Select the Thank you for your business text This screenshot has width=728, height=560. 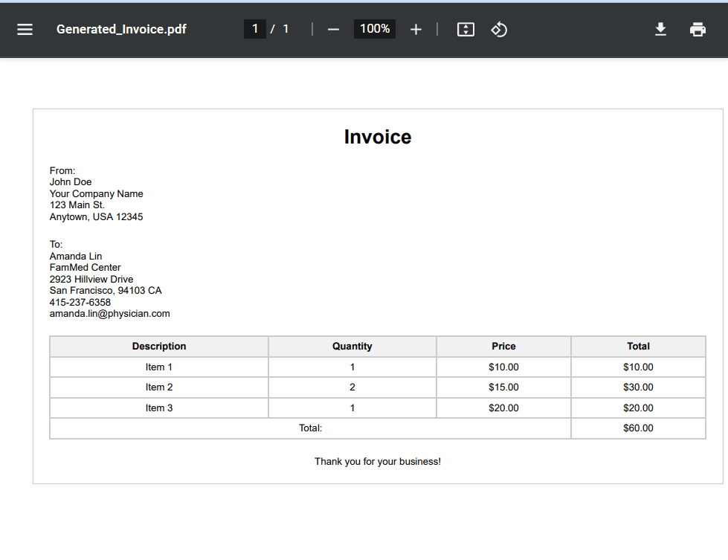pos(377,461)
